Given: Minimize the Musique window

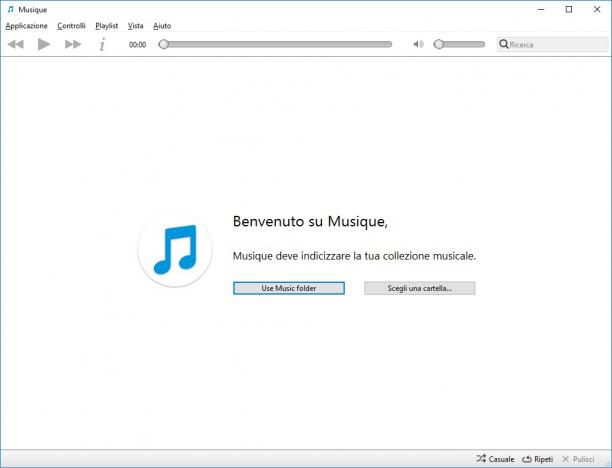Looking at the screenshot, I should 541,9.
